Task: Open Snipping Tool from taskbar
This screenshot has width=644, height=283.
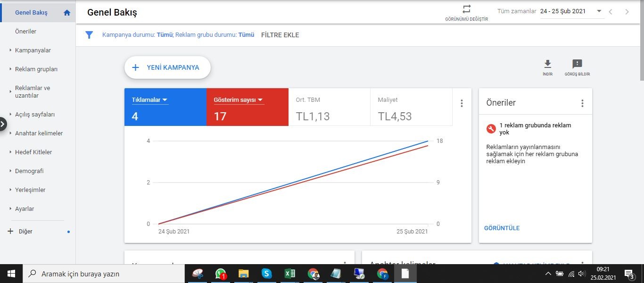Action: [198, 274]
